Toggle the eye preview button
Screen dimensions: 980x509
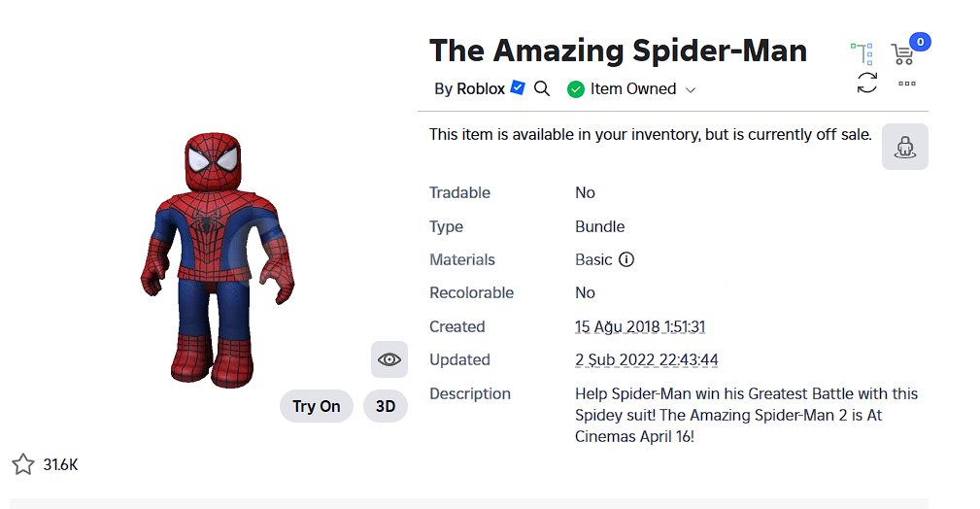click(x=389, y=359)
